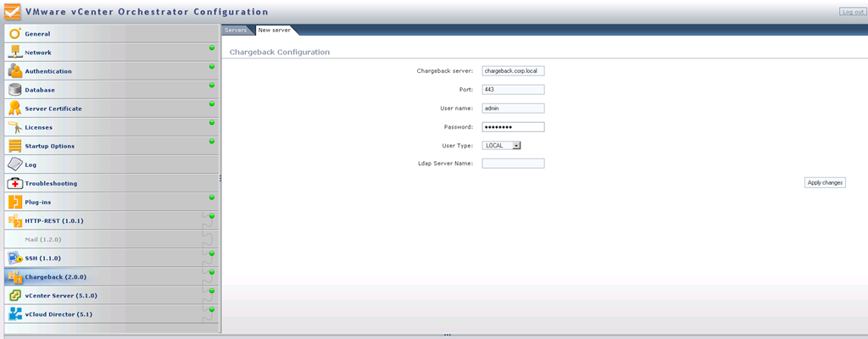Click the vCenter Server plug-in icon

tap(15, 296)
